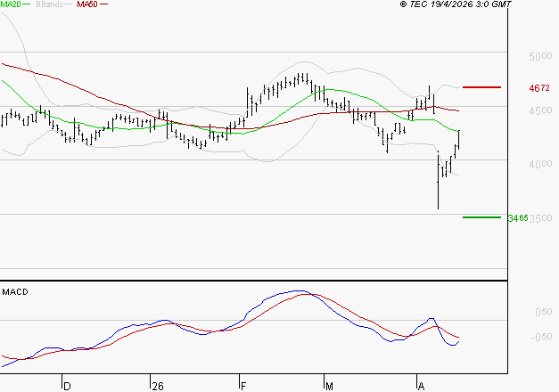The height and width of the screenshot is (392, 559).
Task: Click the MA20 legend label
Action: click(11, 4)
